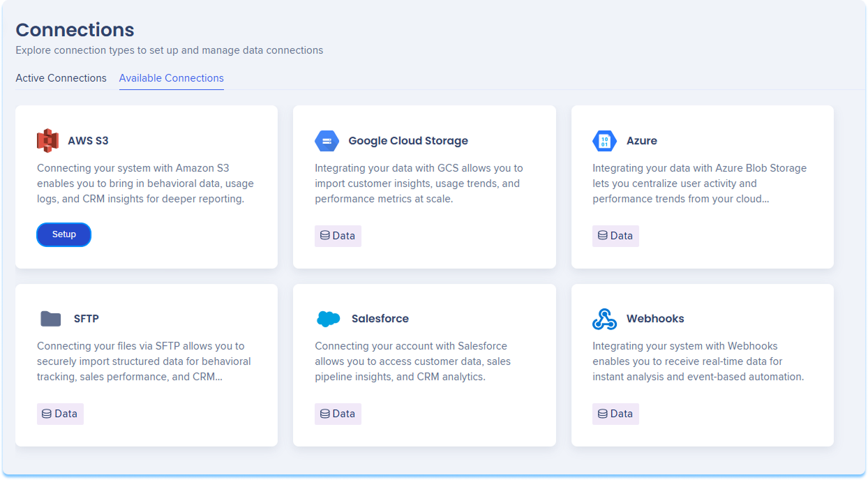Click database icon in Azure Data tag
868x480 pixels.
[x=603, y=236]
